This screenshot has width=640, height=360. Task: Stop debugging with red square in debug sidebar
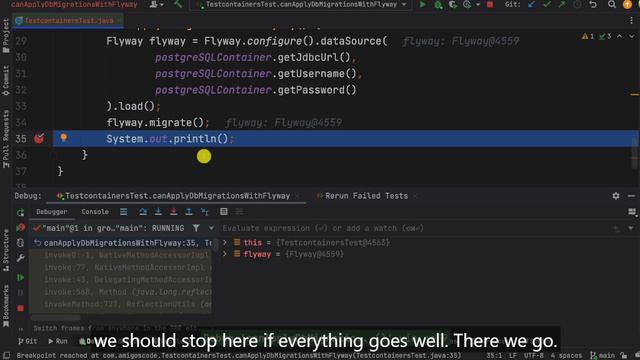[20, 308]
